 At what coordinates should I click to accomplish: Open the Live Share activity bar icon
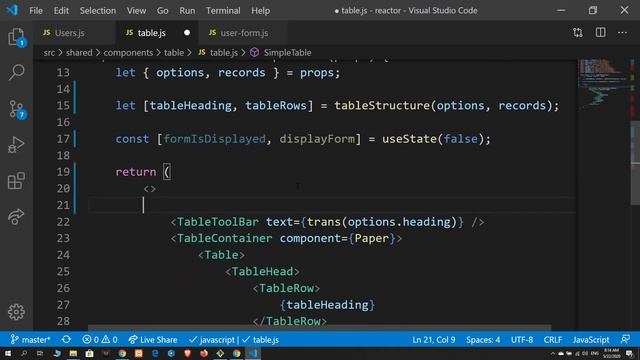point(16,216)
